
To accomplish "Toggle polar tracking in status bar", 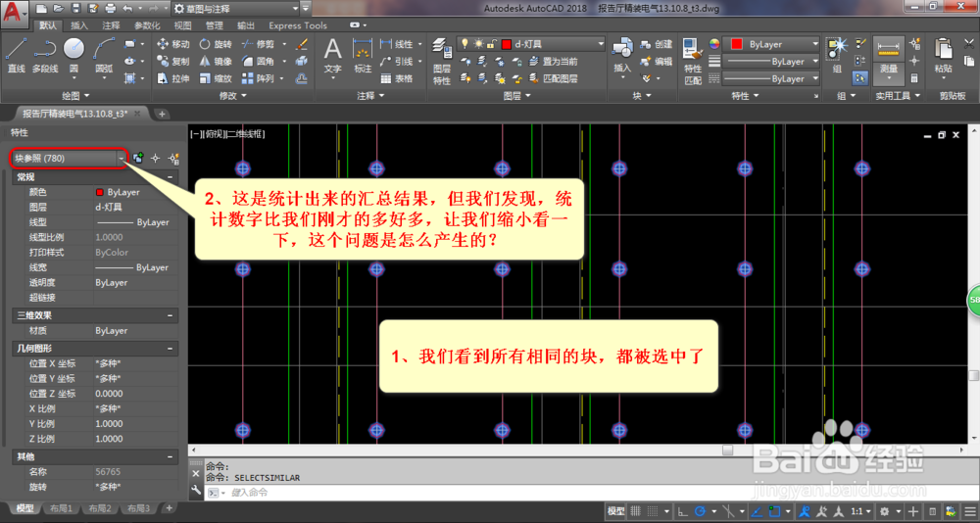I will point(700,510).
